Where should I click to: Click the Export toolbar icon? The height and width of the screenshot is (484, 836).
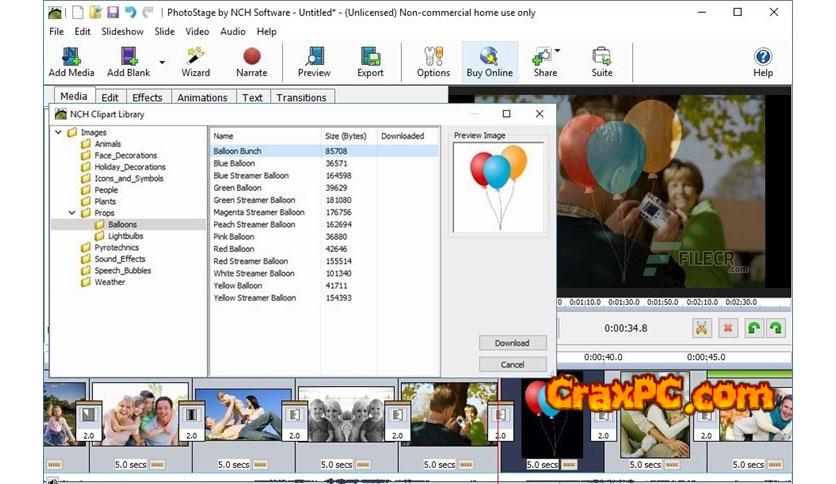point(370,58)
